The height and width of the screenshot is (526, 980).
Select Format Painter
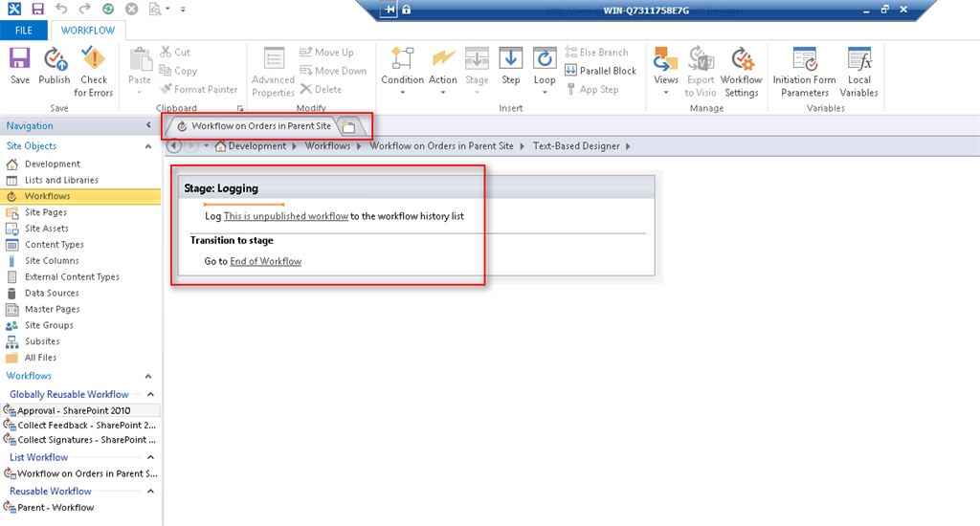point(199,89)
